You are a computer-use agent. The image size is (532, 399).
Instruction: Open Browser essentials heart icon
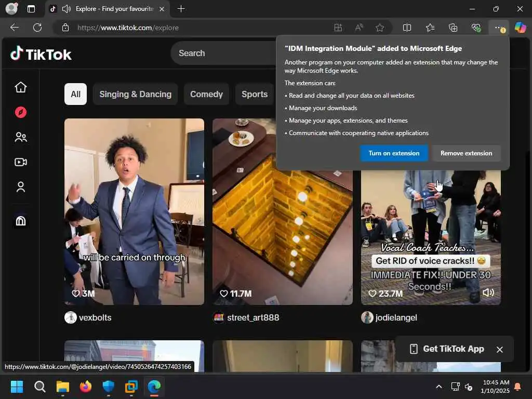click(476, 28)
